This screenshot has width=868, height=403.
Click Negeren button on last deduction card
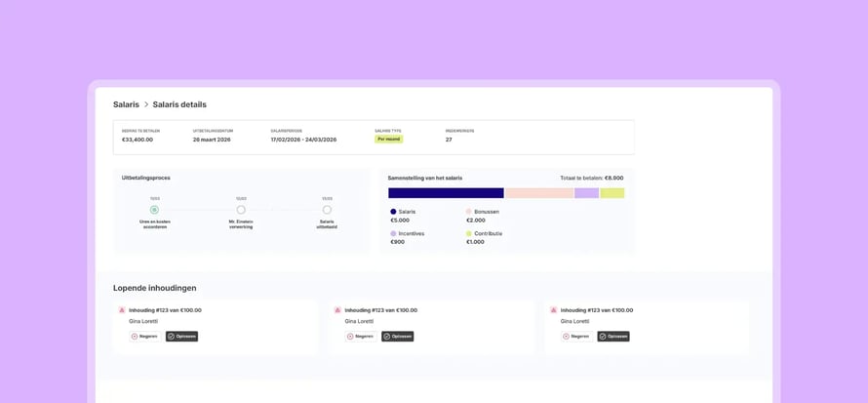pos(576,336)
